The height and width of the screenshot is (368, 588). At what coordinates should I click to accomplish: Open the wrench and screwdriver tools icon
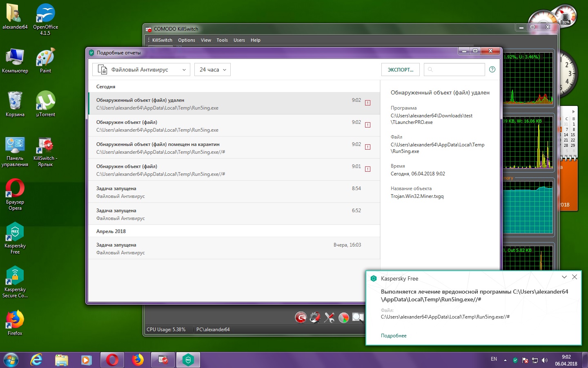[x=329, y=317]
